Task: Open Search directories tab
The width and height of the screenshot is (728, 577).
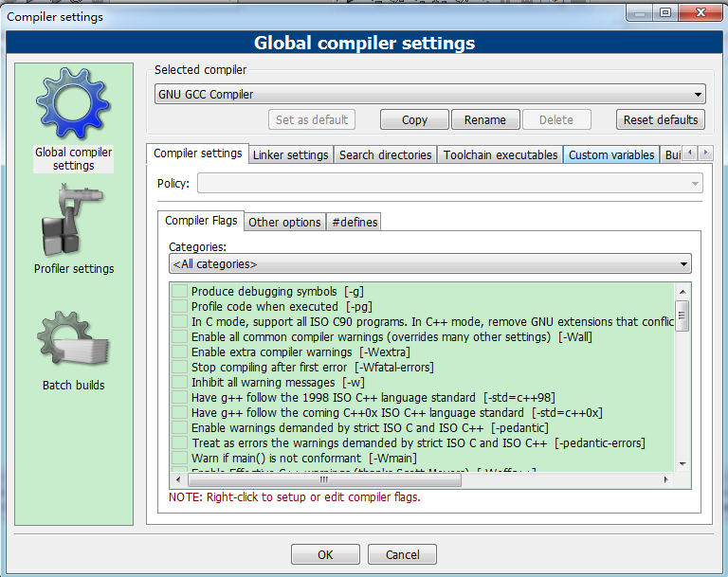Action: [x=386, y=155]
